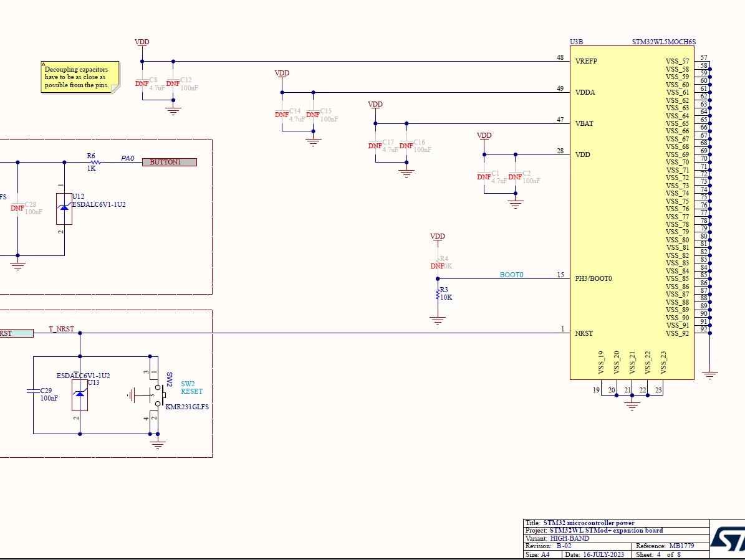
Task: Select the U12 ESDALC6V1-1U2 diode symbol
Action: (x=64, y=209)
